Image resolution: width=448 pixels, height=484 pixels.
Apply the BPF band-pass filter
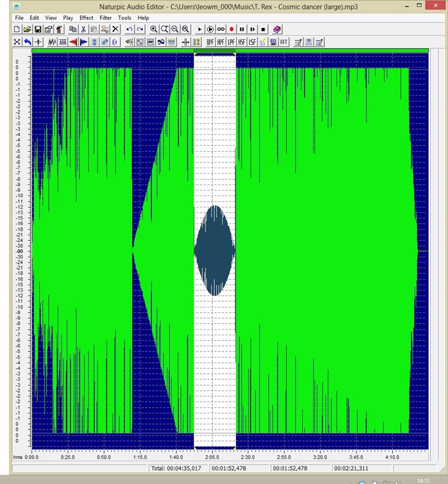pos(210,42)
